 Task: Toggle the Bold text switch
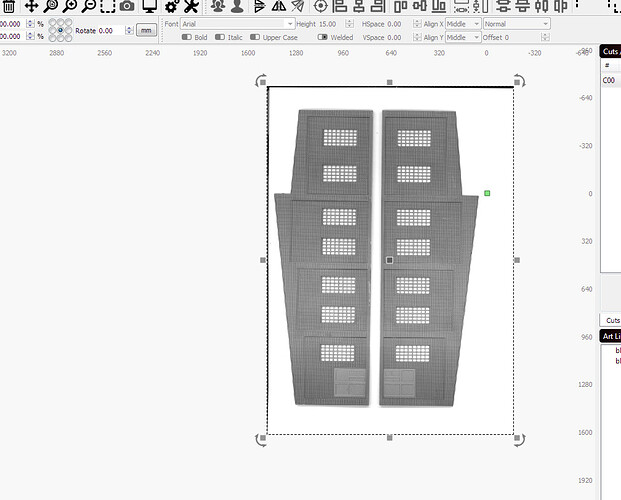(187, 37)
